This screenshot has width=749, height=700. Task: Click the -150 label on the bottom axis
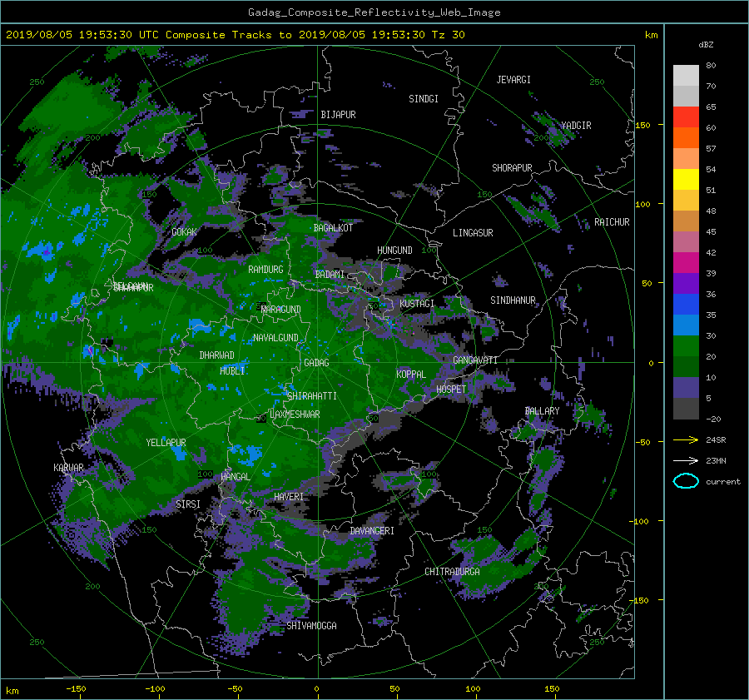pyautogui.click(x=76, y=689)
